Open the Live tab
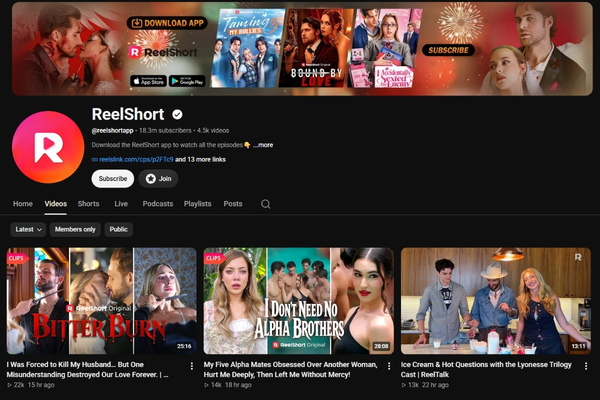600x400 pixels. [x=121, y=204]
